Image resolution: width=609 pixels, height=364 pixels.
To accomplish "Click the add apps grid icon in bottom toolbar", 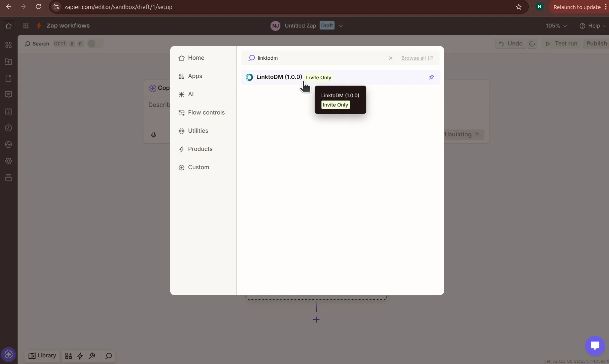I will [68, 356].
